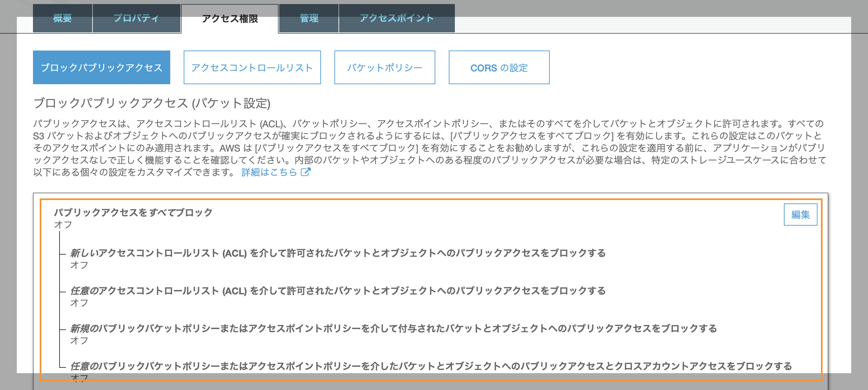Image resolution: width=868 pixels, height=390 pixels.
Task: Follow the 詳細はこちら link
Action: 269,172
